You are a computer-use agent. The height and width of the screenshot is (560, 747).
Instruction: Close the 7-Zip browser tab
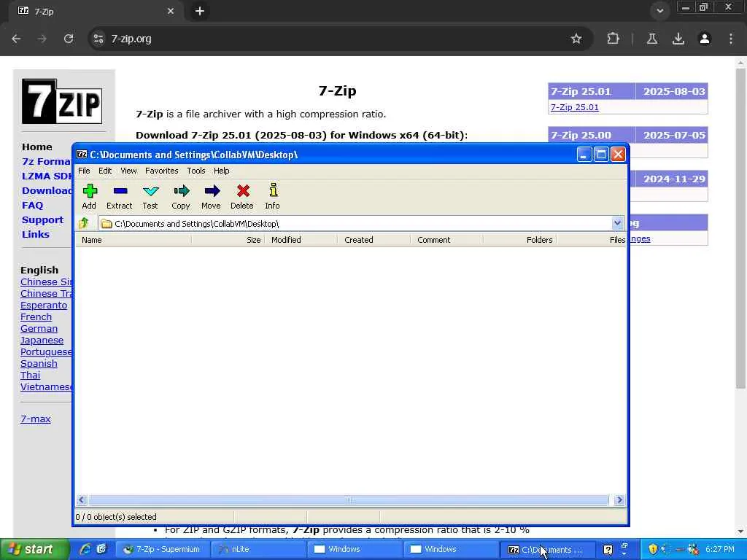(x=171, y=11)
